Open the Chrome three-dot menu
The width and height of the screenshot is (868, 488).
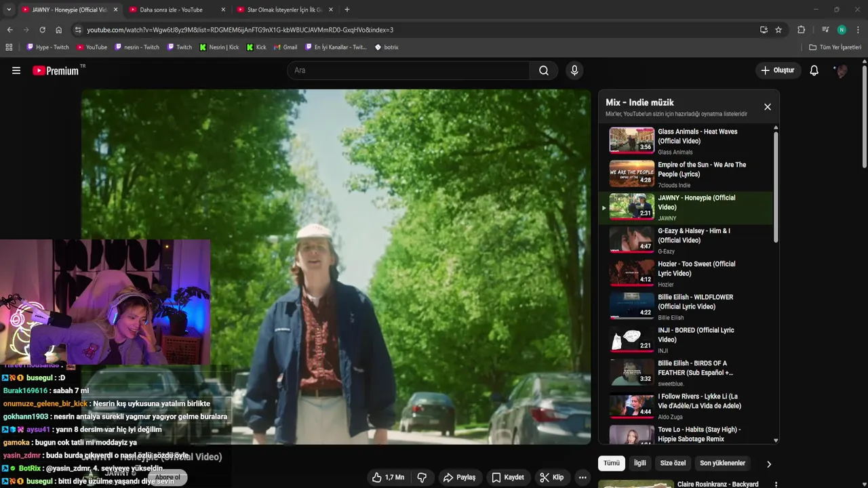tap(858, 30)
